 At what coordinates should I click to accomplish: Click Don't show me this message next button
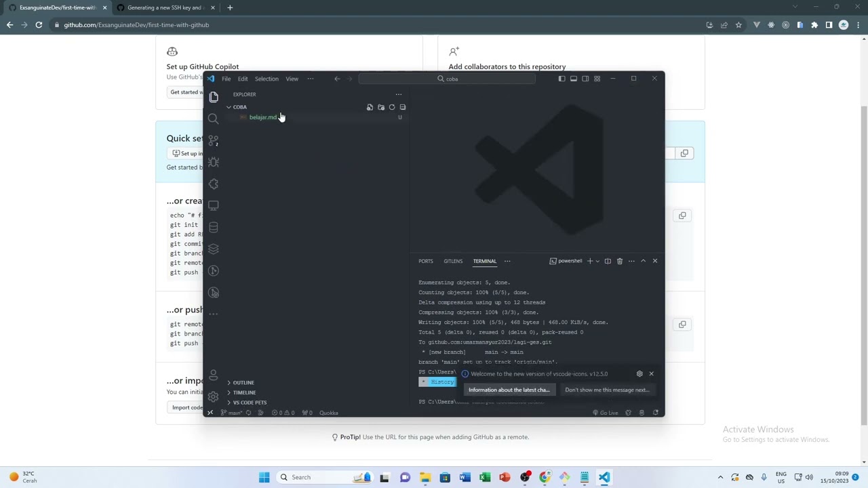click(x=607, y=390)
